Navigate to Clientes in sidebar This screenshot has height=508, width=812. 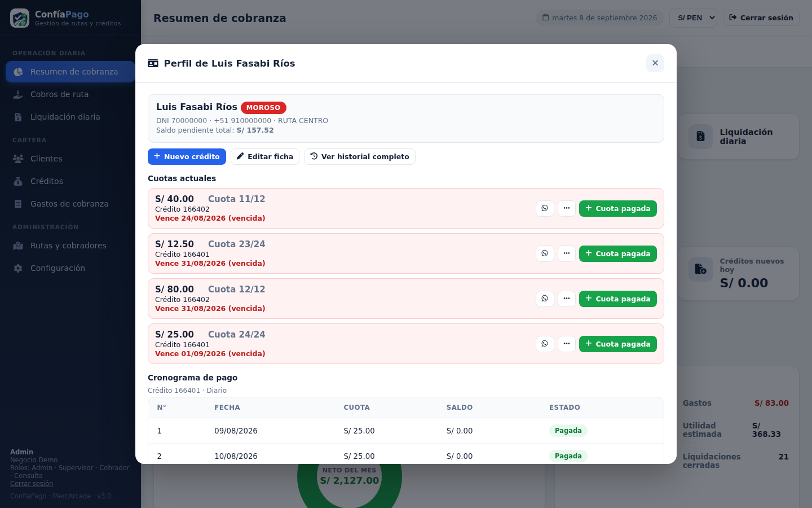(x=70, y=159)
